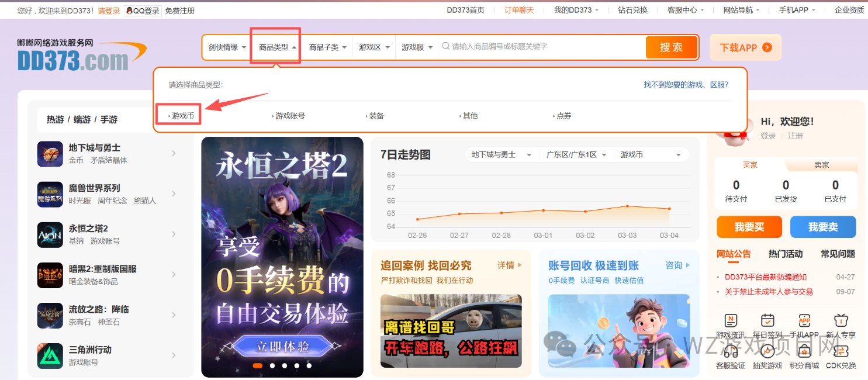Open the 我要卖 button

[823, 227]
